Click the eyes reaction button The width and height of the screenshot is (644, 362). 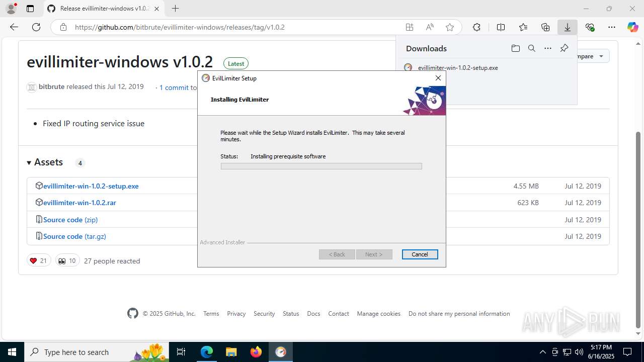coord(67,260)
